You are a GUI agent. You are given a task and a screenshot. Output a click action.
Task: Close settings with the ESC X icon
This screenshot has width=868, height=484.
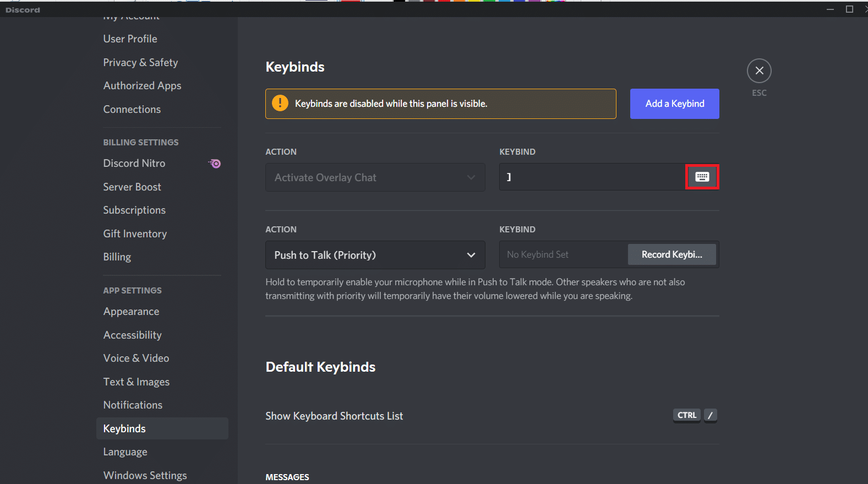tap(759, 70)
